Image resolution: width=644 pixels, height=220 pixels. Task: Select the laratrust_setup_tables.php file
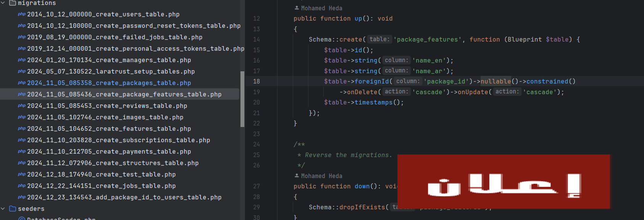tap(111, 72)
